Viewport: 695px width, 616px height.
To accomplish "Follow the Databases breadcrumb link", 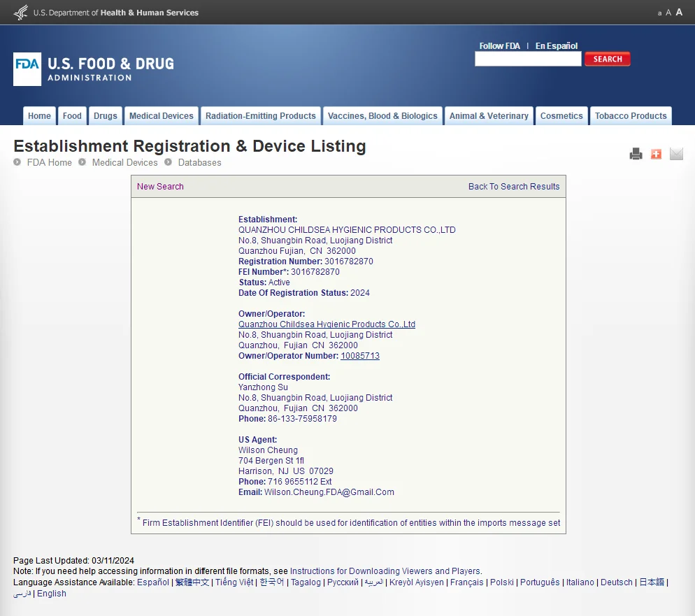I will point(200,162).
